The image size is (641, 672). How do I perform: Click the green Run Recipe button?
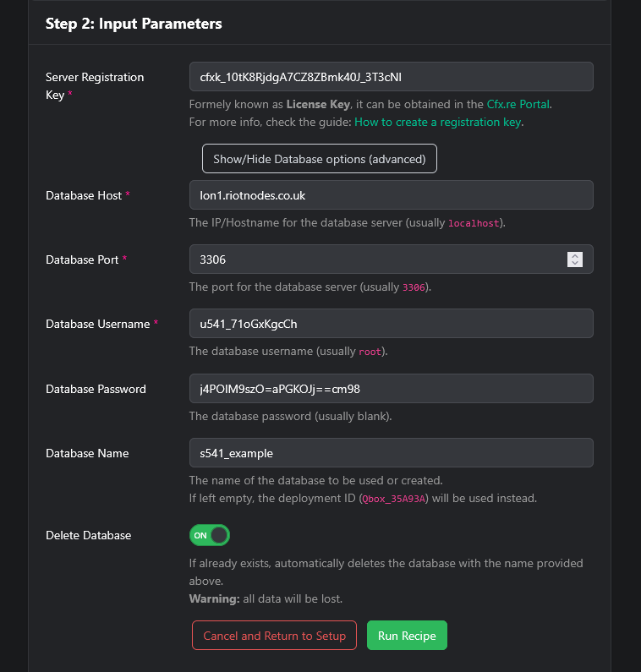pyautogui.click(x=407, y=636)
